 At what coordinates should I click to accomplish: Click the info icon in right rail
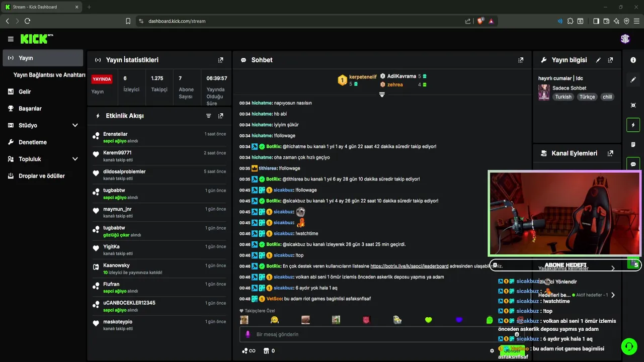(x=633, y=60)
